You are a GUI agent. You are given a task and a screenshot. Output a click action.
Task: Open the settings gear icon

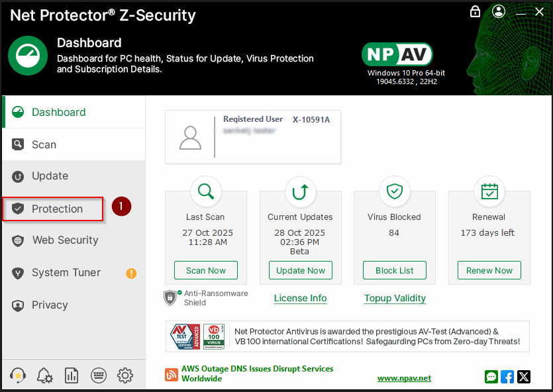coord(125,375)
